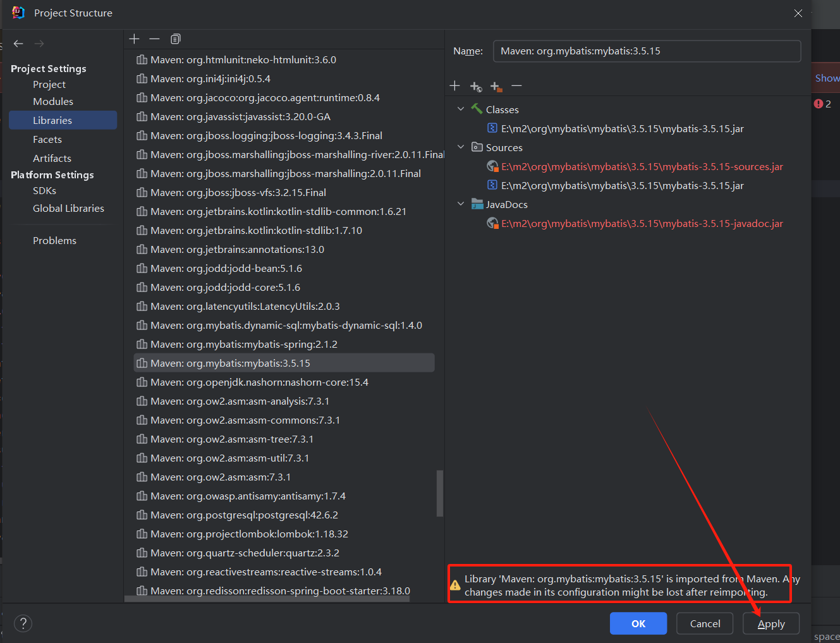Click jar icon under Classes
This screenshot has width=840, height=643.
492,128
